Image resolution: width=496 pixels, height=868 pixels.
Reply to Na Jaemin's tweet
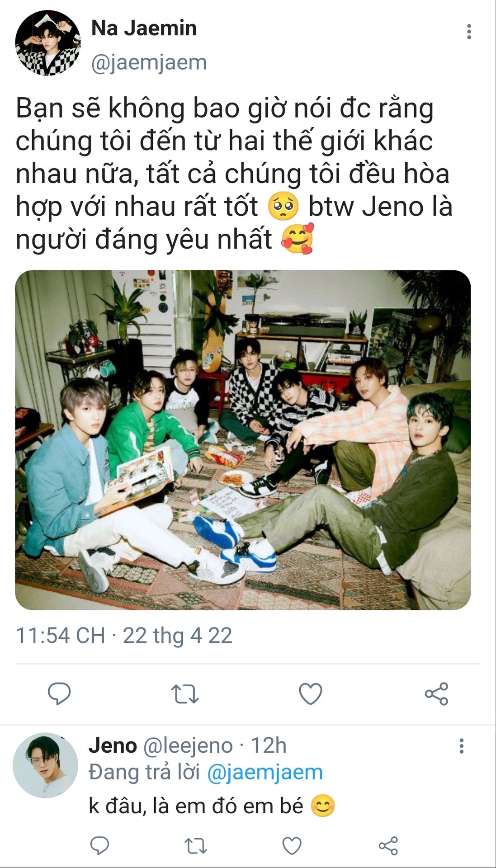pos(59,694)
